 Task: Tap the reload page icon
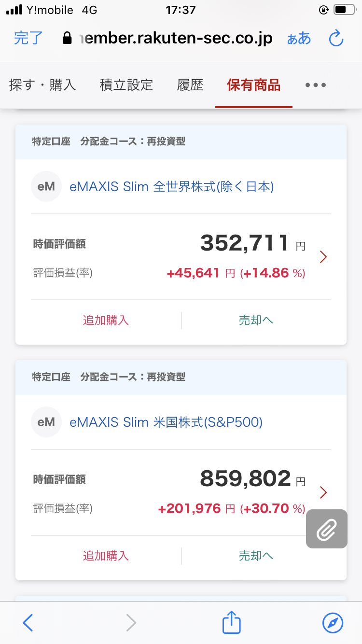pyautogui.click(x=336, y=39)
